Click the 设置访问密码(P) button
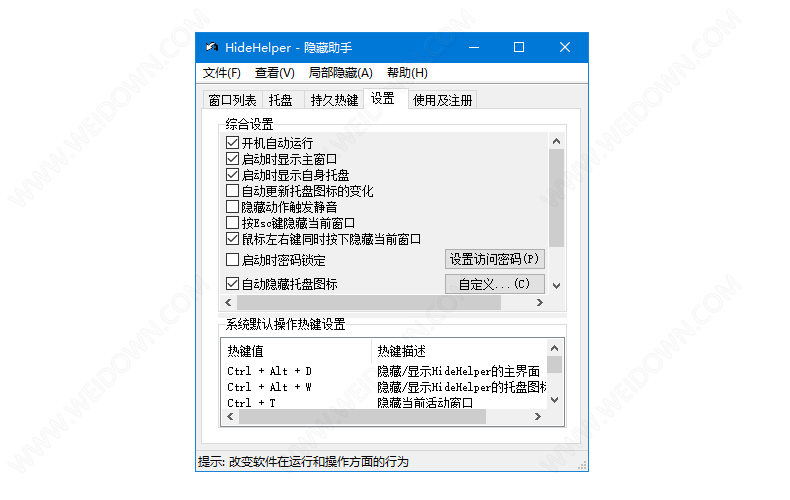The image size is (790, 500). (x=495, y=259)
